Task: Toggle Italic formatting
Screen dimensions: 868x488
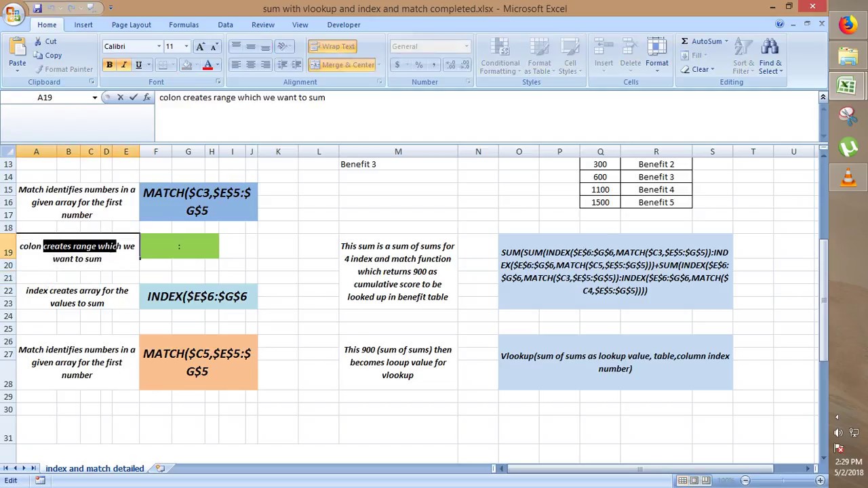Action: 124,65
